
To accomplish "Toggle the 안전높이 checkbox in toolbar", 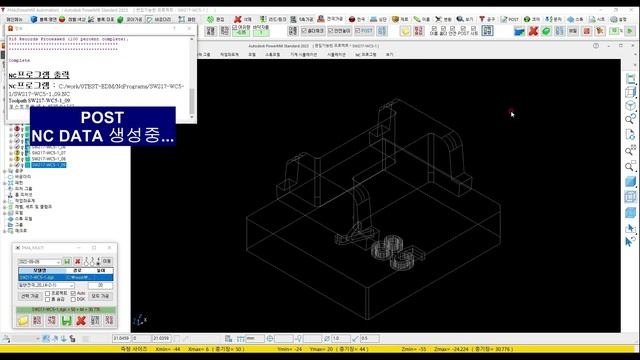I will coord(331,31).
